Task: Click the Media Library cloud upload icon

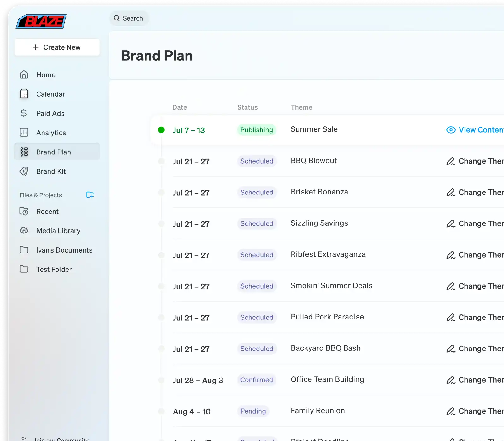Action: click(x=24, y=231)
